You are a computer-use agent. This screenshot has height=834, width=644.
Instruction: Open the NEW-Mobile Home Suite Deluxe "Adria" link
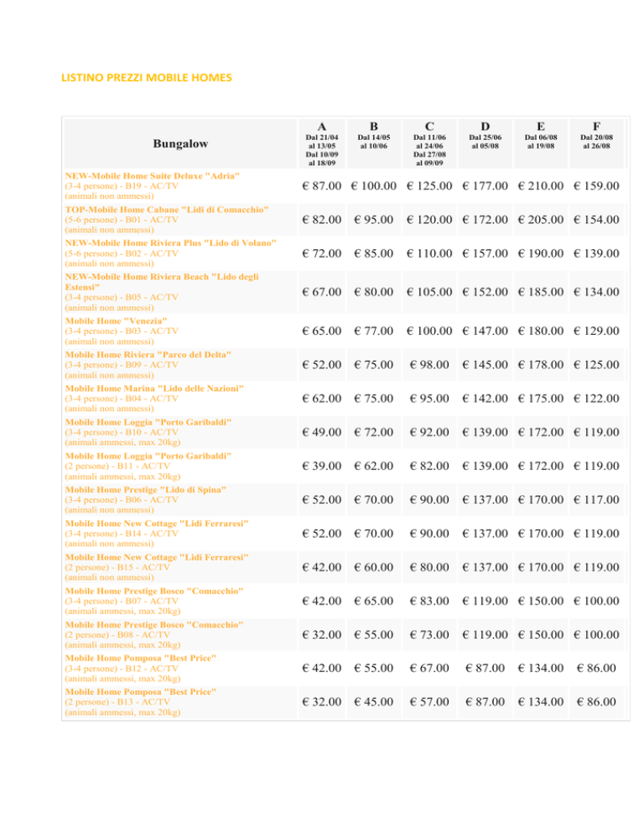[152, 176]
